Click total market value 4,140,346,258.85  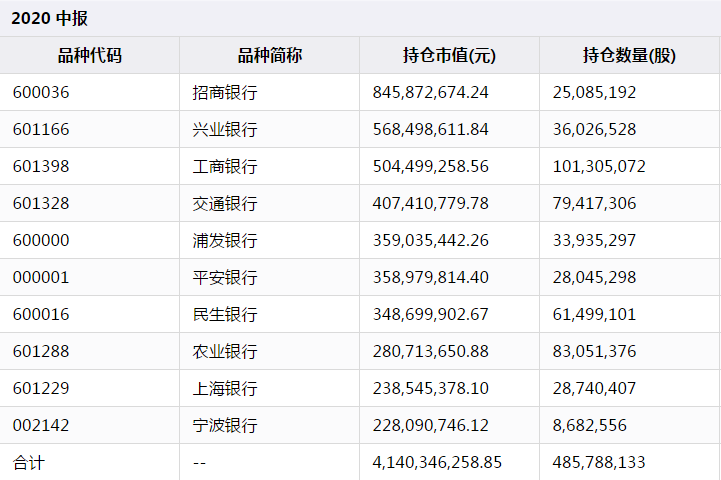pyautogui.click(x=437, y=463)
